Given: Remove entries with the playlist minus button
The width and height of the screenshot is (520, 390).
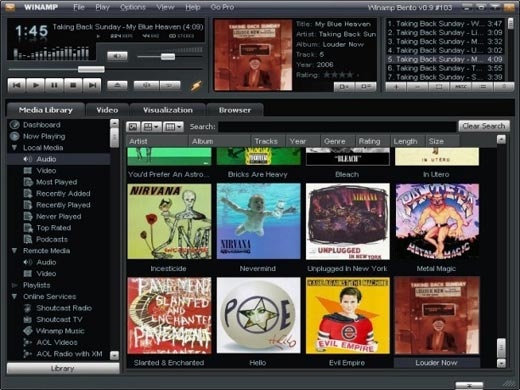Looking at the screenshot, I should [417, 87].
